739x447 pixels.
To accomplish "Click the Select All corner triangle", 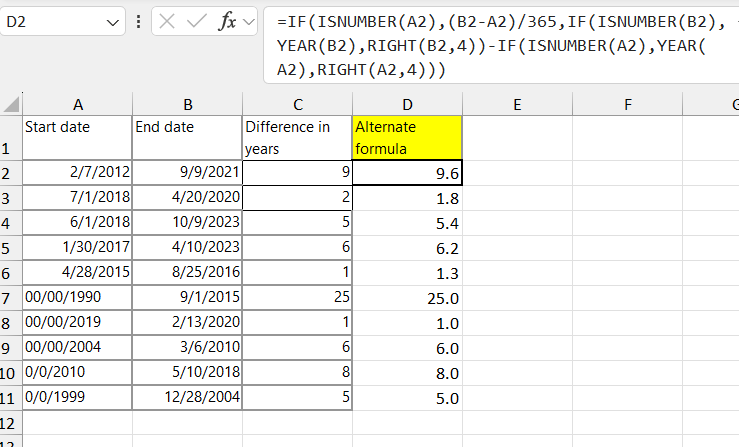I will [x=11, y=104].
